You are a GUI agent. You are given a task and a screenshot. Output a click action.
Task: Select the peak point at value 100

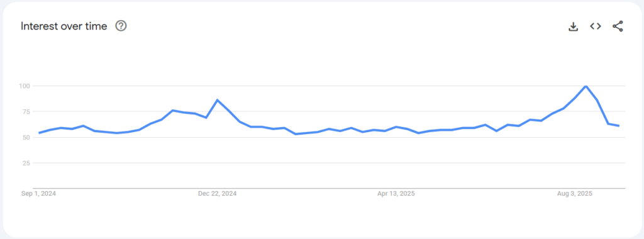point(586,86)
